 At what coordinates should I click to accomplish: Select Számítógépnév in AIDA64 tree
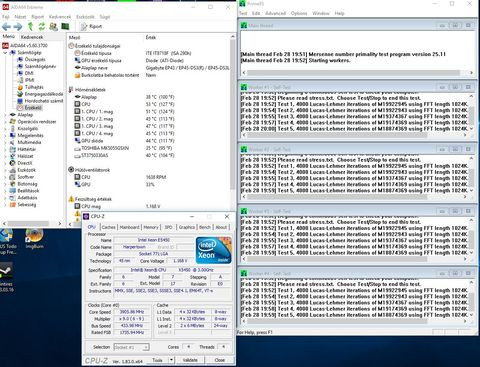coord(40,66)
